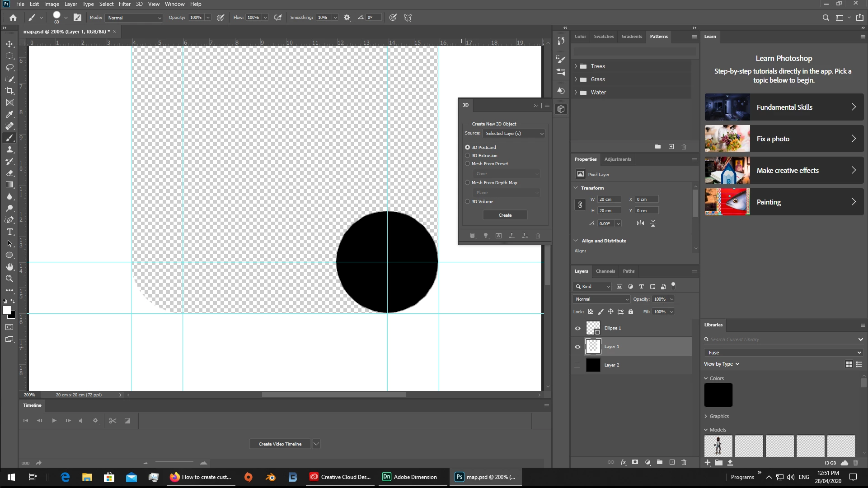Expand the Trees pattern folder
Image resolution: width=868 pixels, height=488 pixels.
[576, 66]
